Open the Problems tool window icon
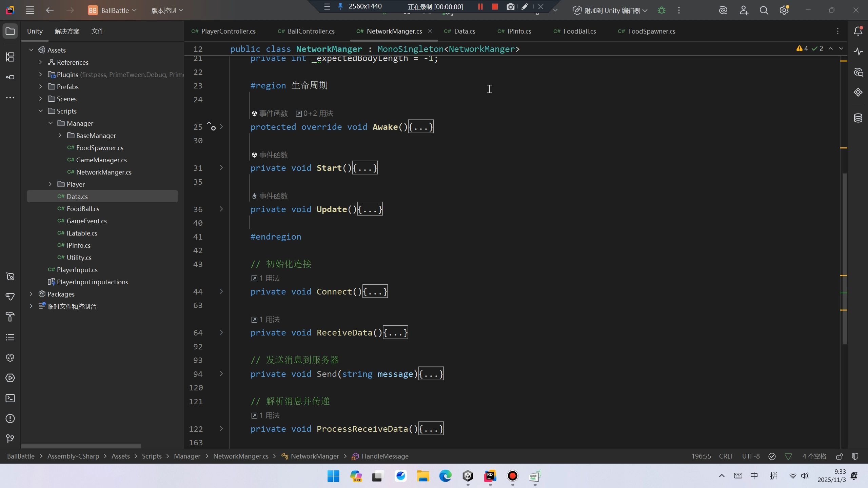The width and height of the screenshot is (868, 488). (10, 419)
